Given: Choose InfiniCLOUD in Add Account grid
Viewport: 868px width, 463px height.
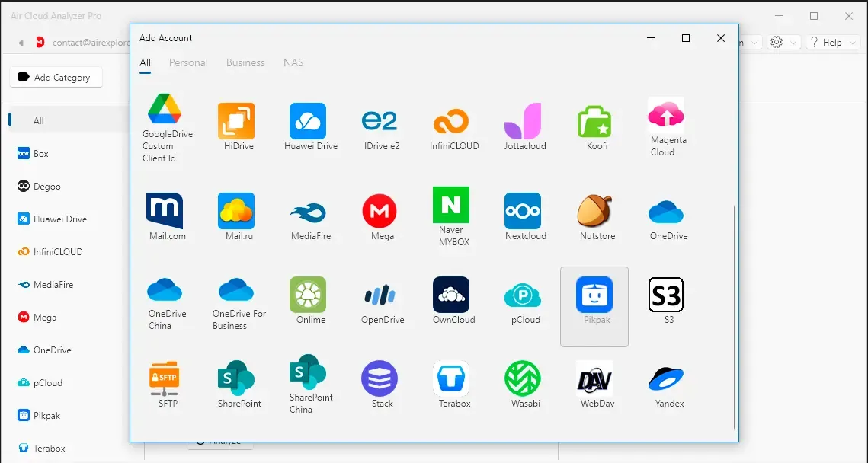Looking at the screenshot, I should (454, 128).
